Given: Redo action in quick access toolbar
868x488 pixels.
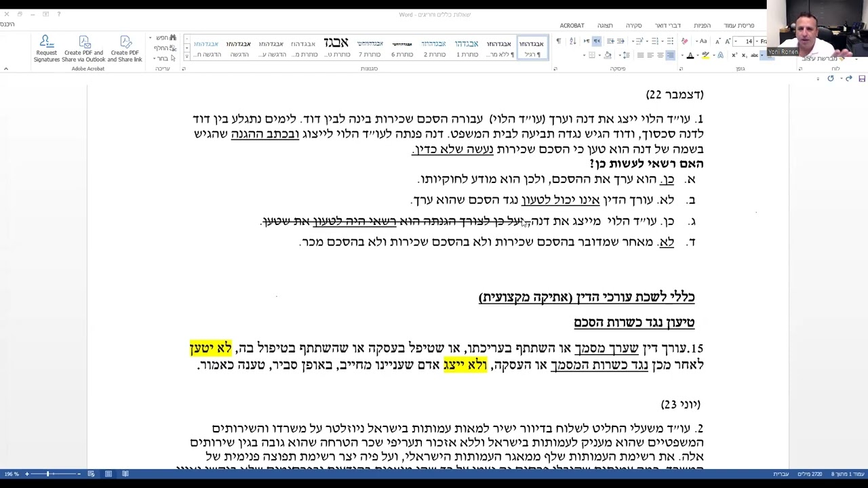Looking at the screenshot, I should point(831,79).
